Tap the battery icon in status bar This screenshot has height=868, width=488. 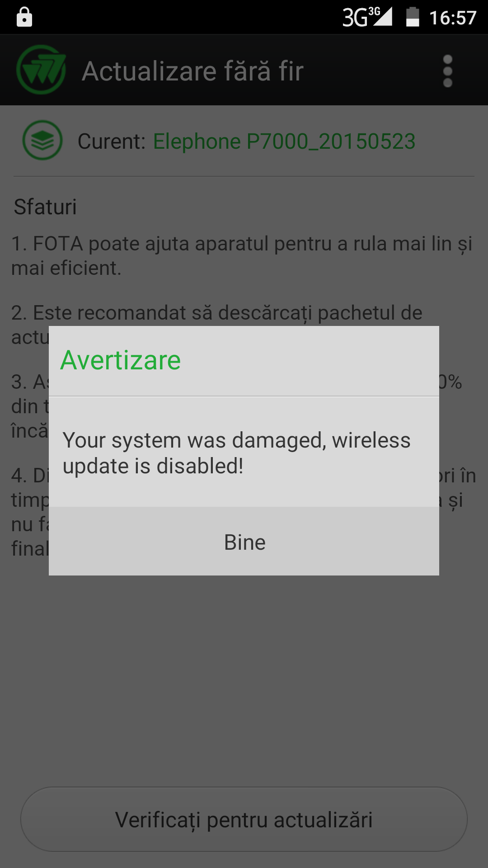tap(413, 17)
